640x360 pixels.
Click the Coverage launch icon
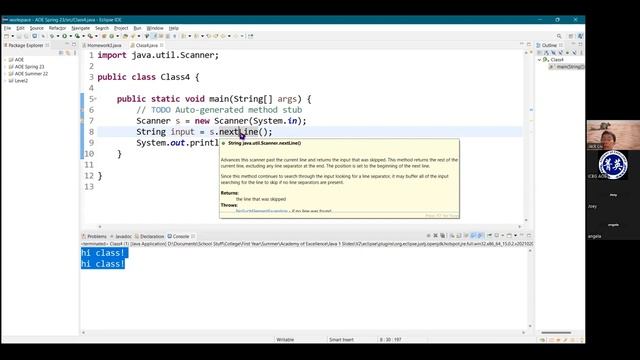[77, 36]
